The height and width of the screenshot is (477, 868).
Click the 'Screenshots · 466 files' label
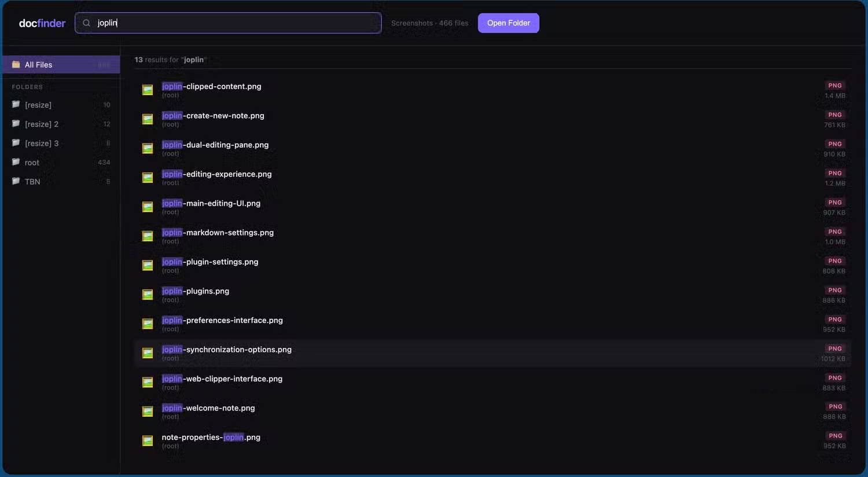point(430,23)
